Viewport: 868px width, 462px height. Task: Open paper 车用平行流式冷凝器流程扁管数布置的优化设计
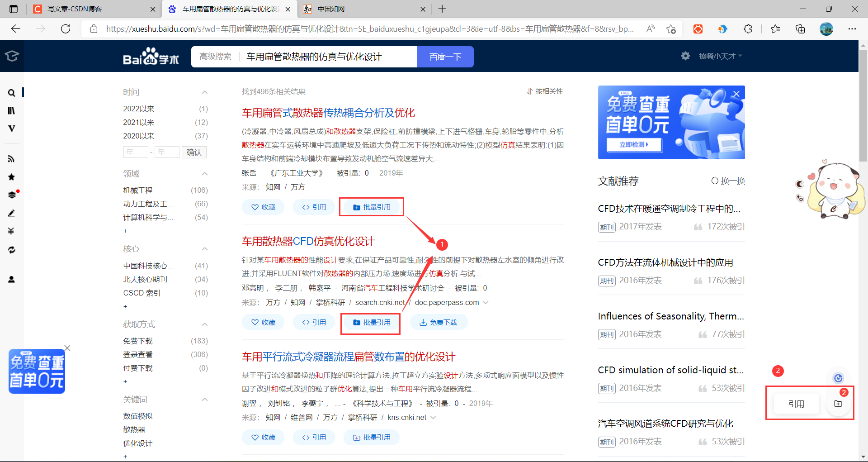tap(348, 357)
